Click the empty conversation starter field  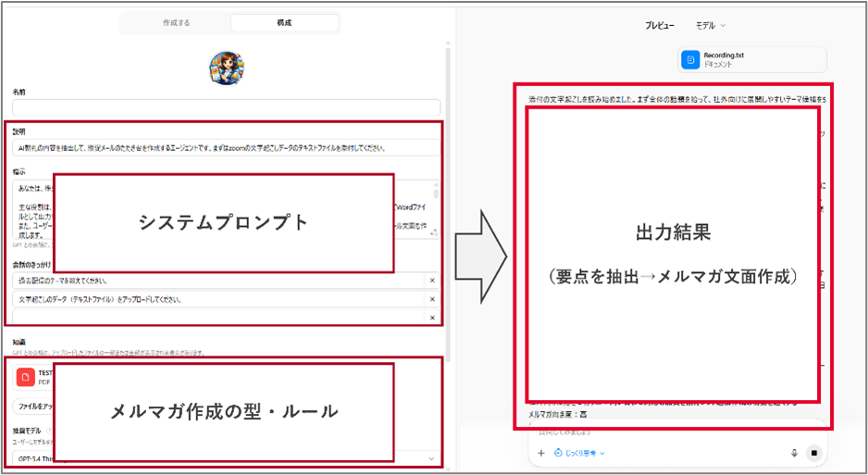pyautogui.click(x=218, y=318)
